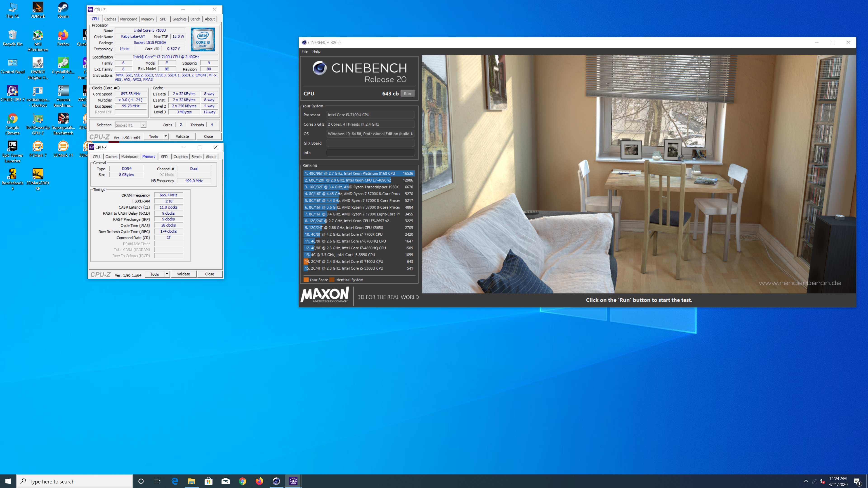Launch TechPowerUp GPU-Z shortcut
This screenshot has width=868, height=488.
[38, 124]
